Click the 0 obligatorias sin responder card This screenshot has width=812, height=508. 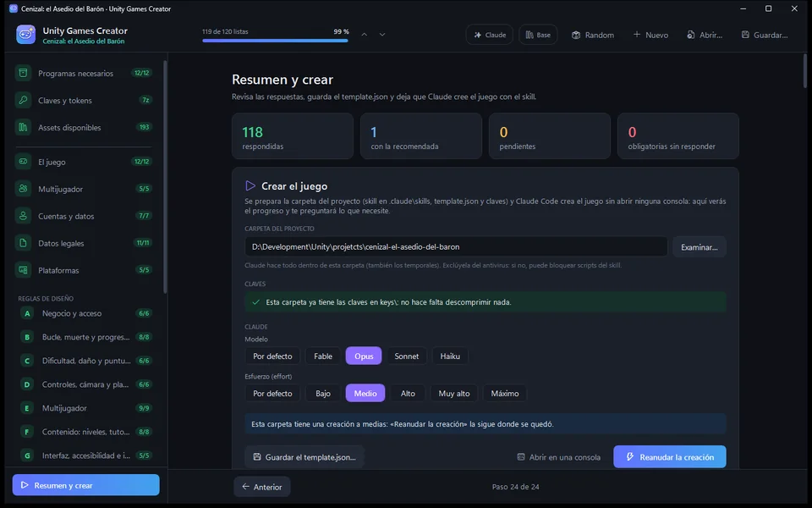(678, 135)
